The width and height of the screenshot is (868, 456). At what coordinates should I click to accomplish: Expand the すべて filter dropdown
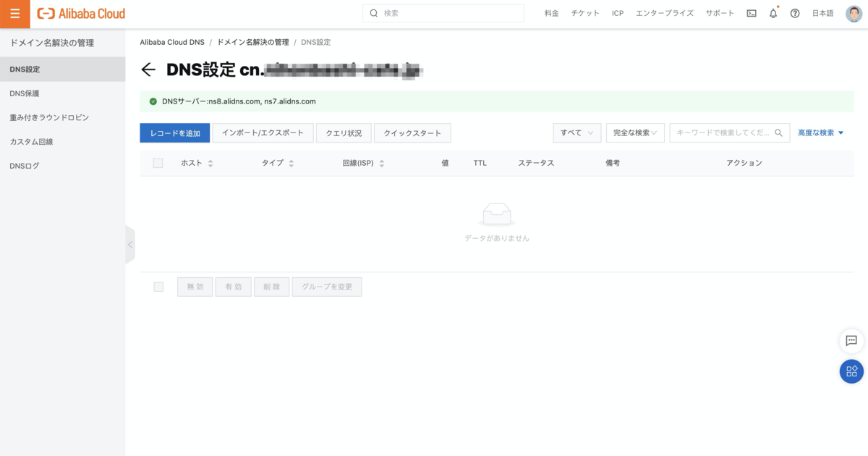point(576,133)
